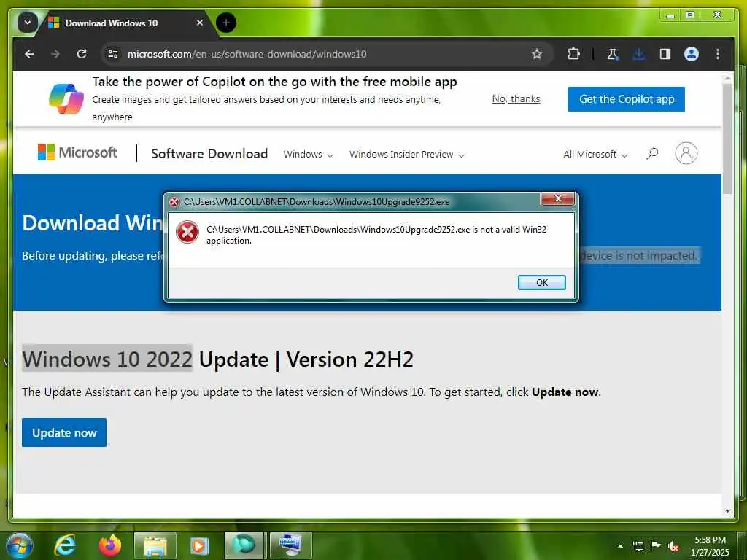Click the browser forward arrow
This screenshot has width=747, height=560.
tap(55, 54)
